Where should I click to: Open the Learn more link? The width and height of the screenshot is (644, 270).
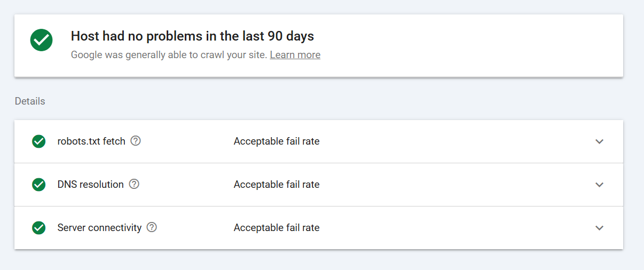point(295,55)
